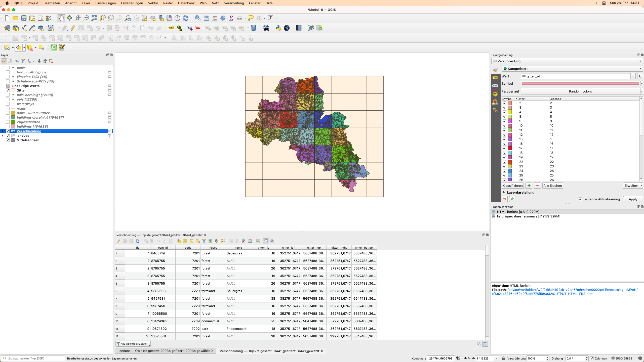Open the Maßstab scale dropdown
Viewport: 644px width, 362px height.
click(496, 358)
